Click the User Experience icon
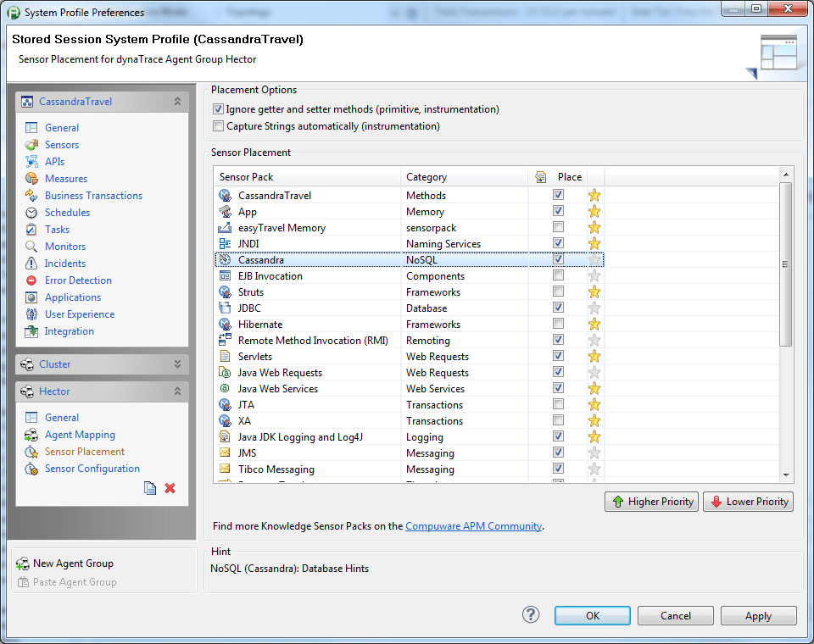The image size is (814, 644). (x=31, y=314)
